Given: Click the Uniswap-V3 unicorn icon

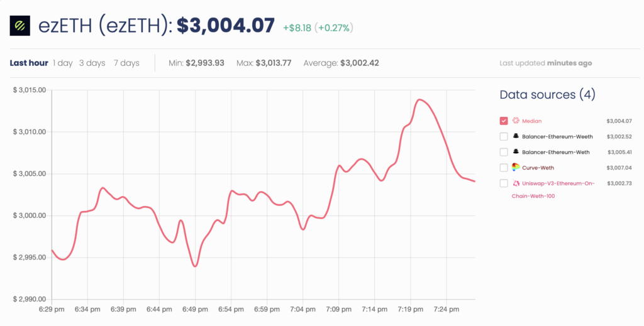Looking at the screenshot, I should 516,183.
